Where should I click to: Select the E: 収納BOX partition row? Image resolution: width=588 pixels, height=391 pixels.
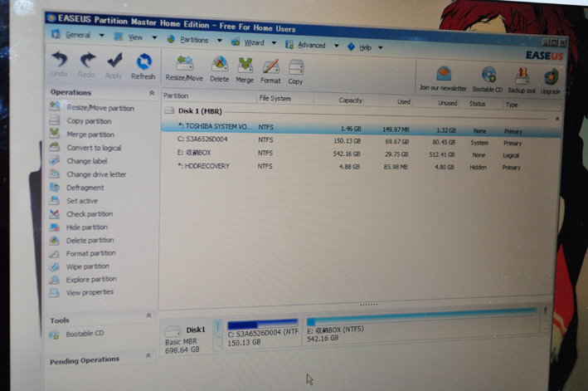tap(360, 154)
